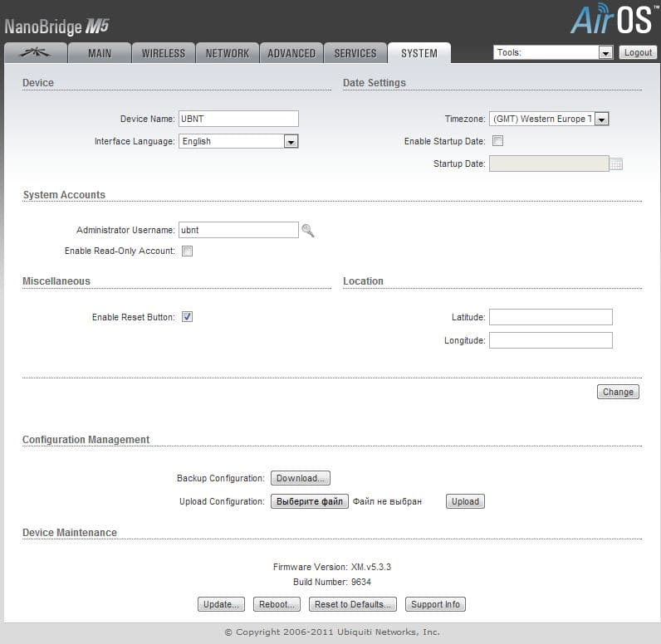Click the Выберите файл file chooser

pyautogui.click(x=310, y=501)
